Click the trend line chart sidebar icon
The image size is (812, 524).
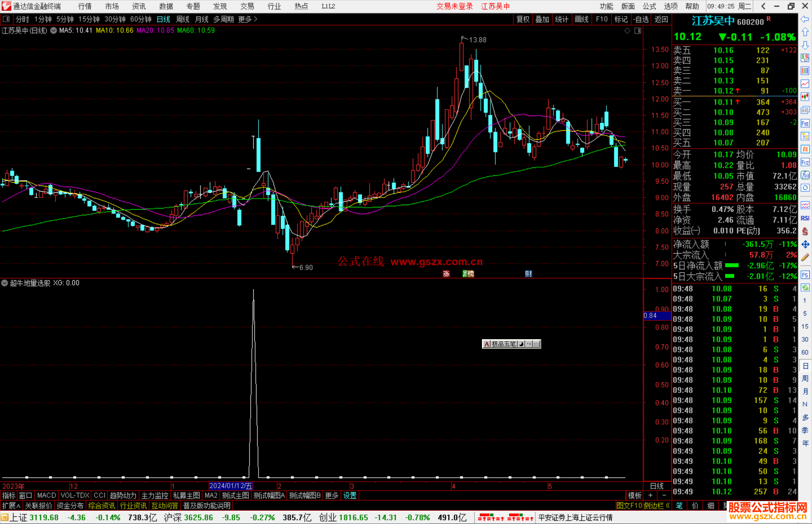pyautogui.click(x=805, y=84)
